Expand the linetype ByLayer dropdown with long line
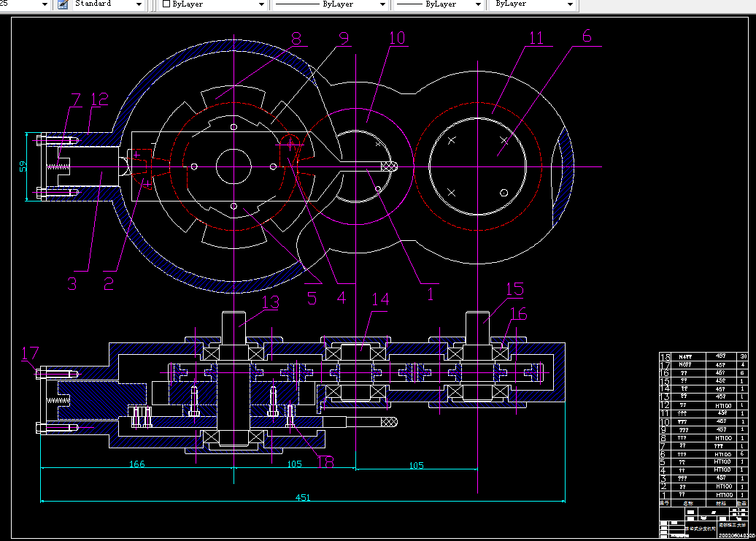Image resolution: width=756 pixels, height=541 pixels. pyautogui.click(x=382, y=4)
